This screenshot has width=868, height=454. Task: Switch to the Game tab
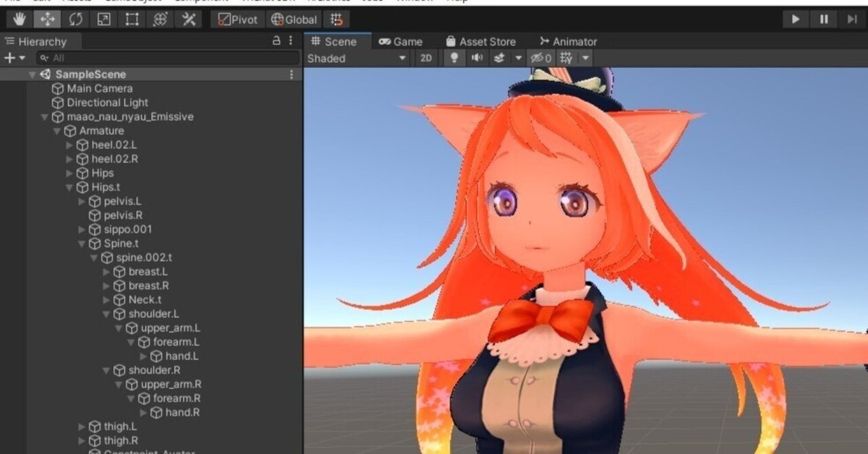tap(401, 41)
